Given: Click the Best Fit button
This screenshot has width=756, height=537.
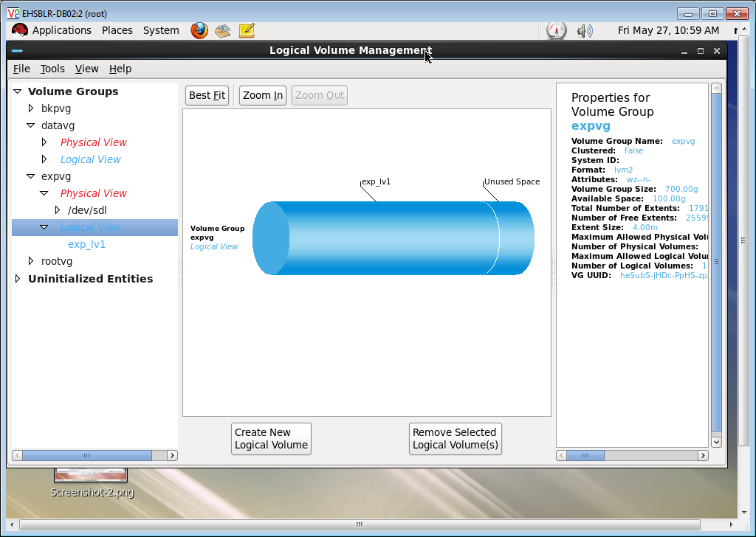Looking at the screenshot, I should coord(207,94).
